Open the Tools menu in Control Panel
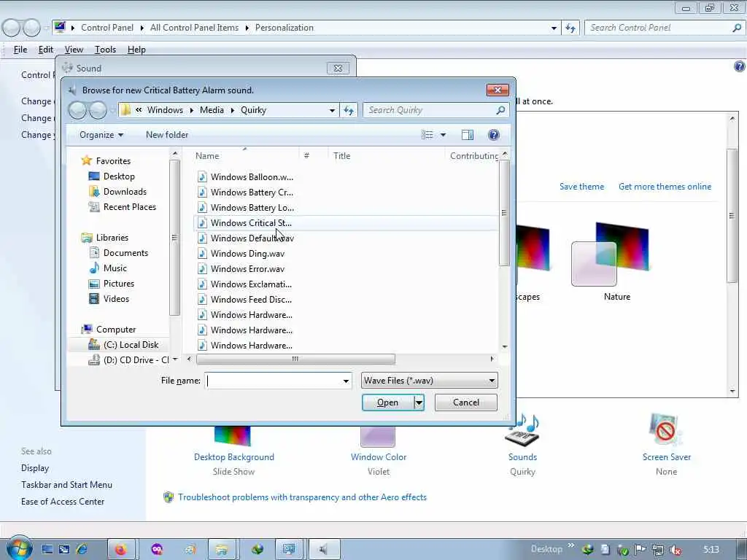This screenshot has height=560, width=747. (105, 50)
